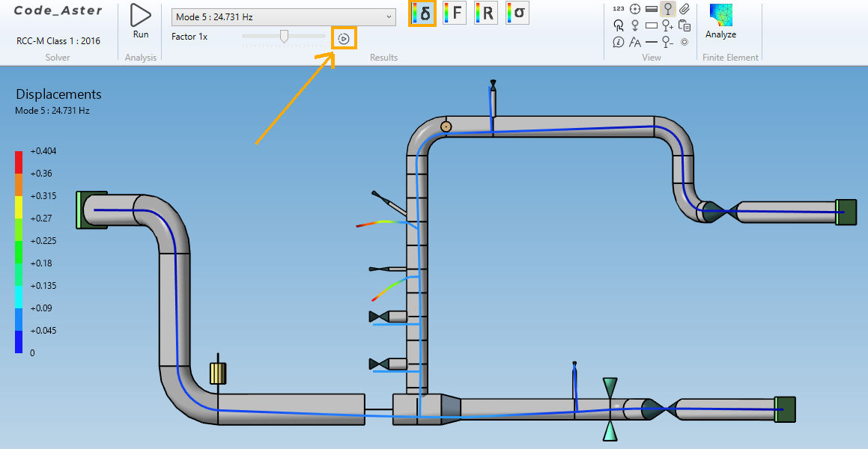Select RCC-M Class 1 : 2016 solver label
The width and height of the screenshot is (868, 449).
coord(58,41)
